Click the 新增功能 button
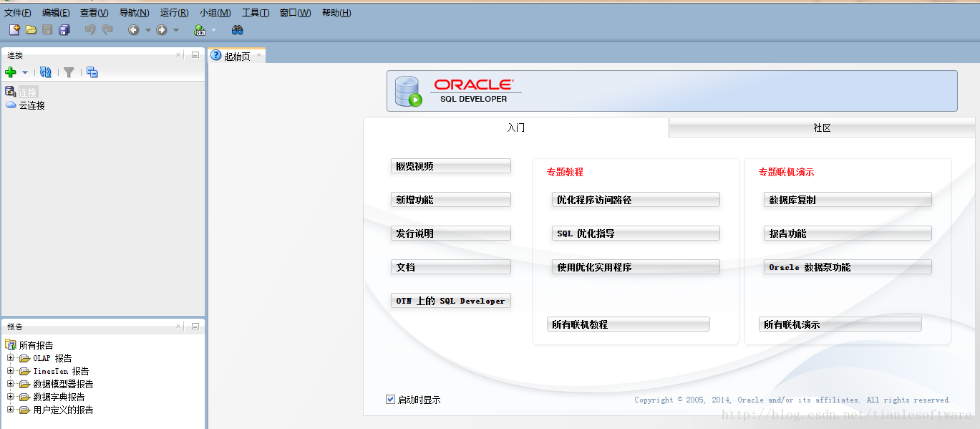980x429 pixels. pos(451,200)
